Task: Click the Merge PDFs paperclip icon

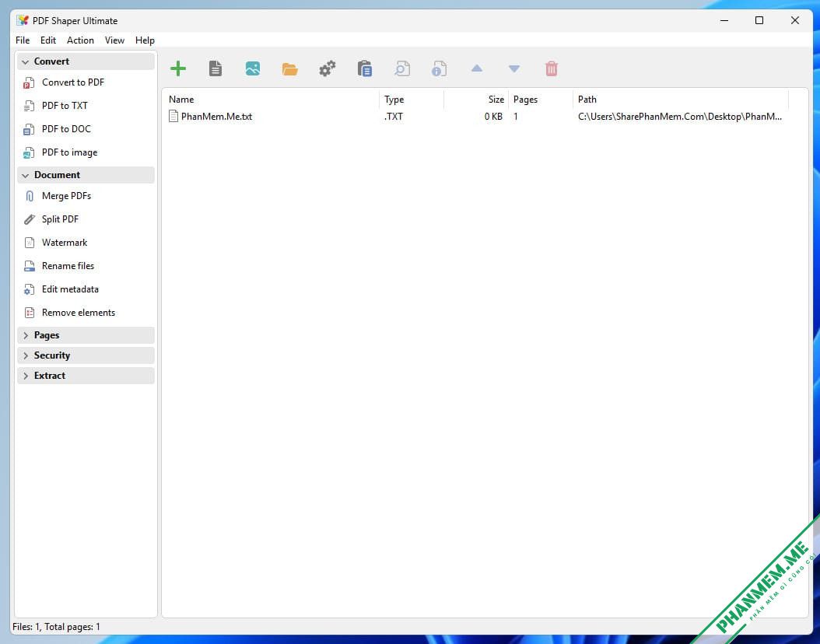Action: (x=30, y=196)
